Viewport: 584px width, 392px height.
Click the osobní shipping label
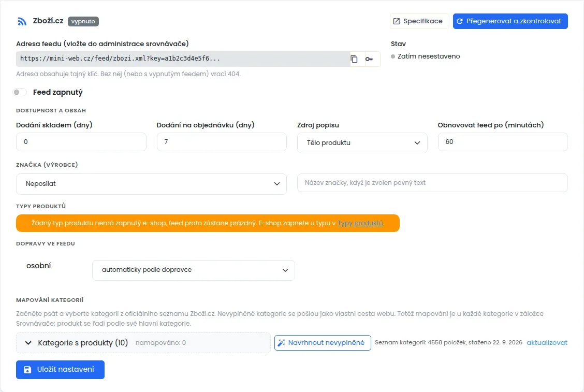pos(38,266)
